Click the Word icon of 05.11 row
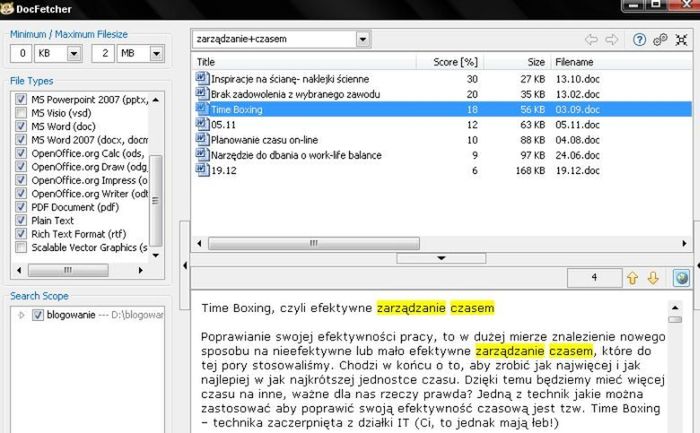Screen dimensions: 700x433 coord(202,124)
